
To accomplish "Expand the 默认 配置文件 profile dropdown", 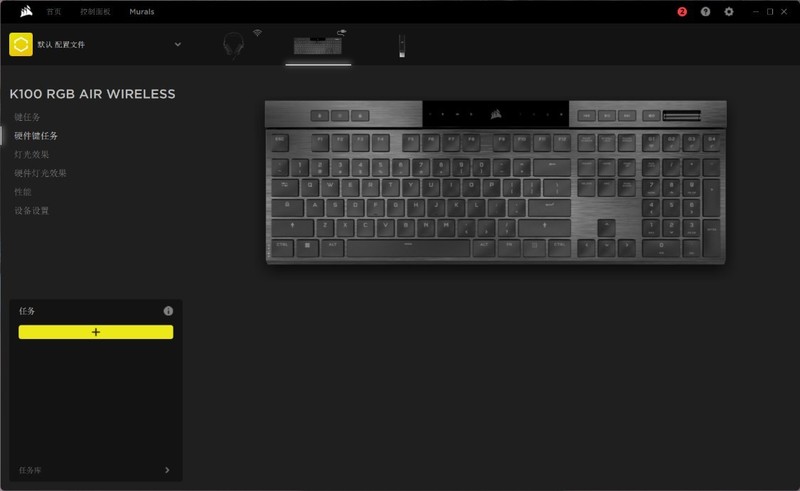I will (x=178, y=44).
